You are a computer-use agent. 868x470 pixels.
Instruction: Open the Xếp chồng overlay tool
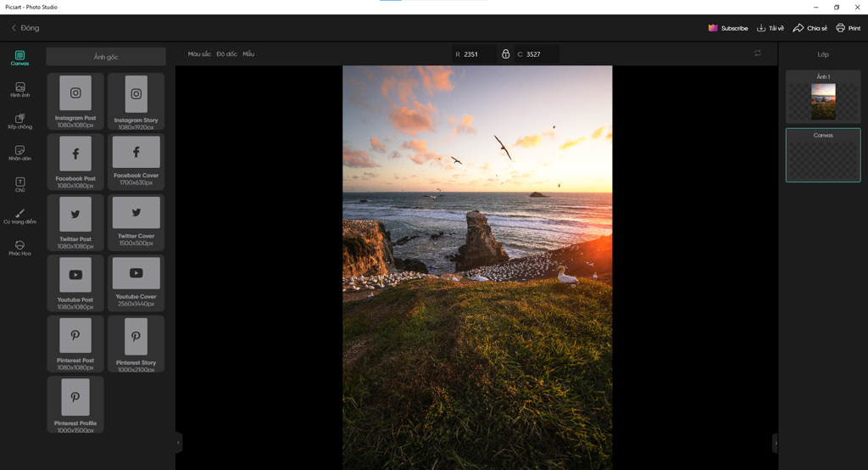[20, 121]
